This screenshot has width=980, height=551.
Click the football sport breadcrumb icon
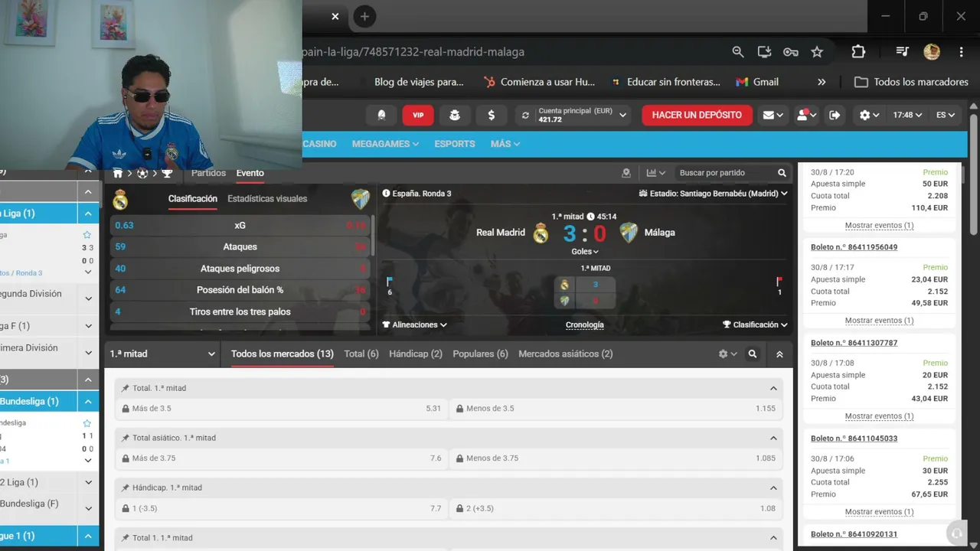[142, 174]
